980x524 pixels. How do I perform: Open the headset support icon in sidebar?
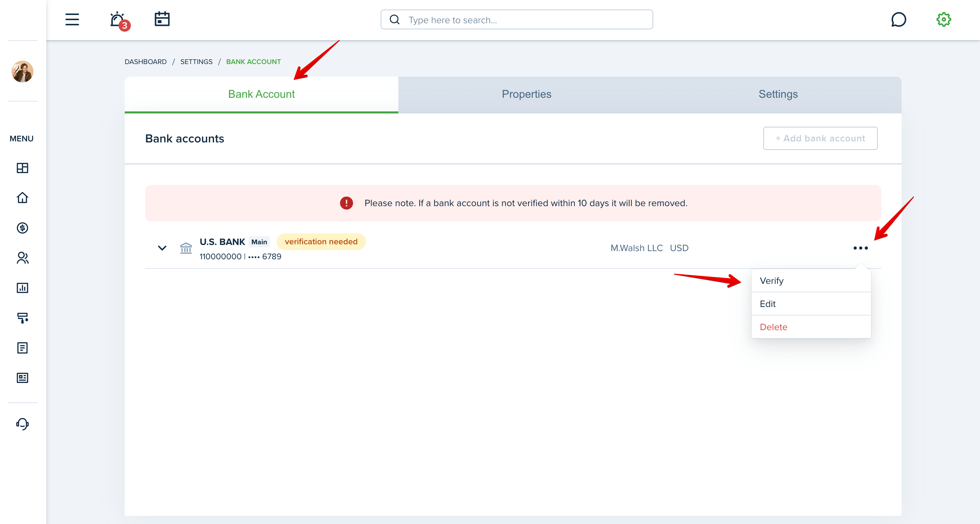click(22, 424)
